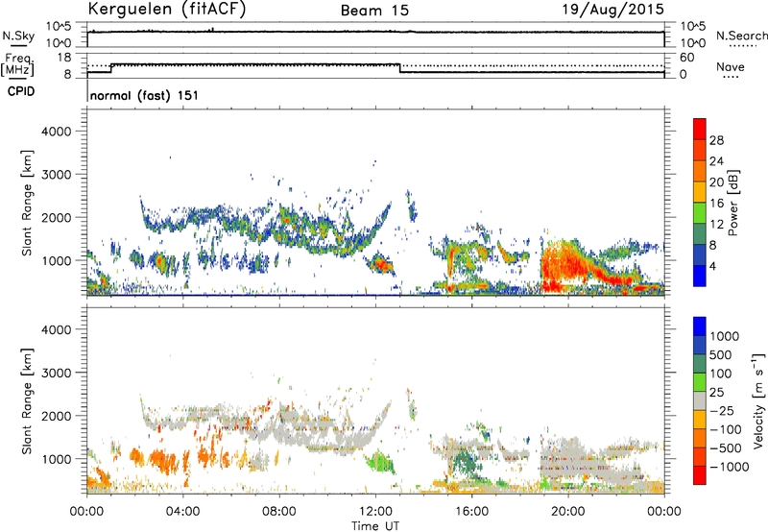768x532 pixels.
Task: Click the 12:00 time axis label
Action: (x=375, y=512)
